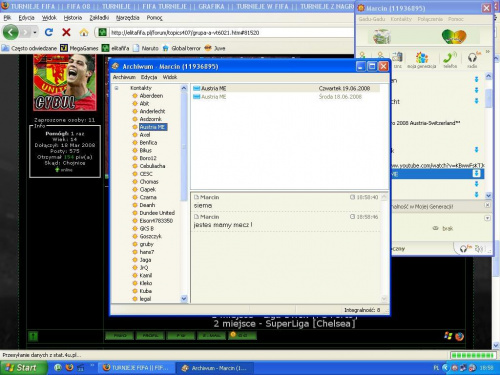Click the contact list scrollbar down arrow
The height and width of the screenshot is (375, 500).
pyautogui.click(x=184, y=299)
